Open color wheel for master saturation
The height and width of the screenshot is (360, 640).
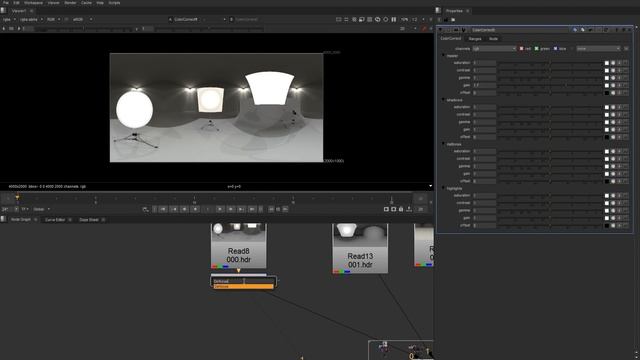pyautogui.click(x=613, y=63)
